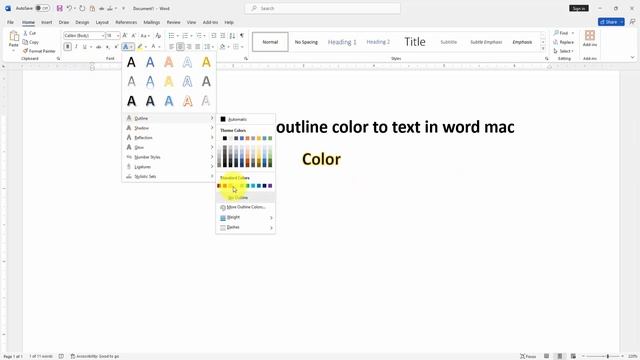
Task: Click the Sort A-Z icon
Action: [232, 36]
